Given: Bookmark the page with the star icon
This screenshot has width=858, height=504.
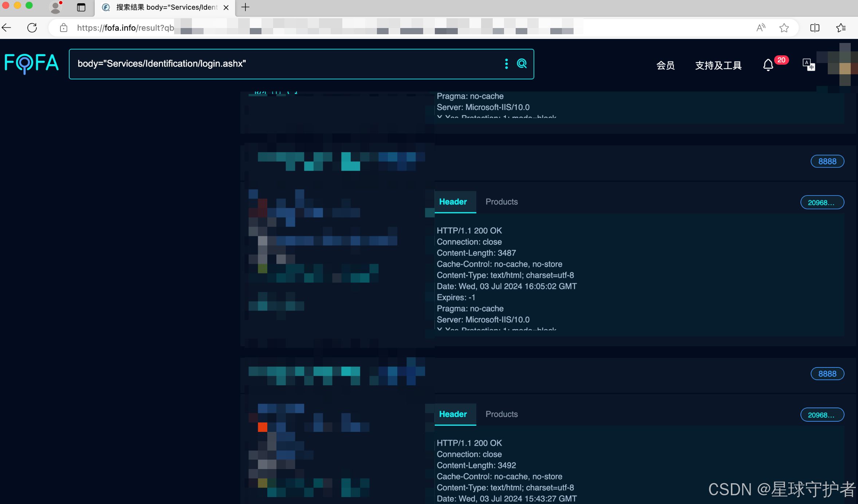Looking at the screenshot, I should coord(784,28).
